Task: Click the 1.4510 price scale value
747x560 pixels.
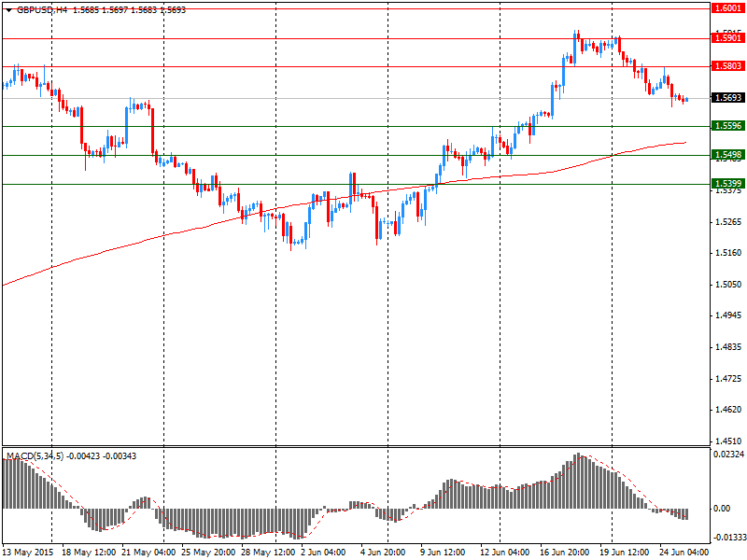Action: pos(729,441)
